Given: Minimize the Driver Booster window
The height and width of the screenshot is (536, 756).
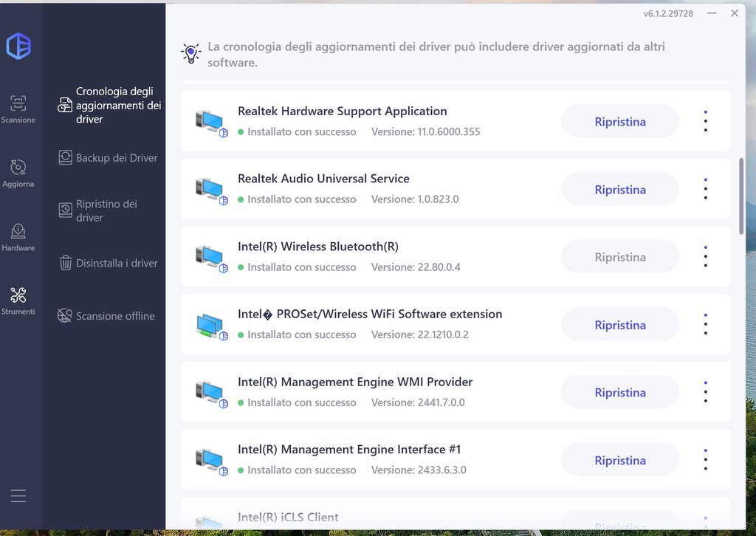Looking at the screenshot, I should [x=712, y=13].
